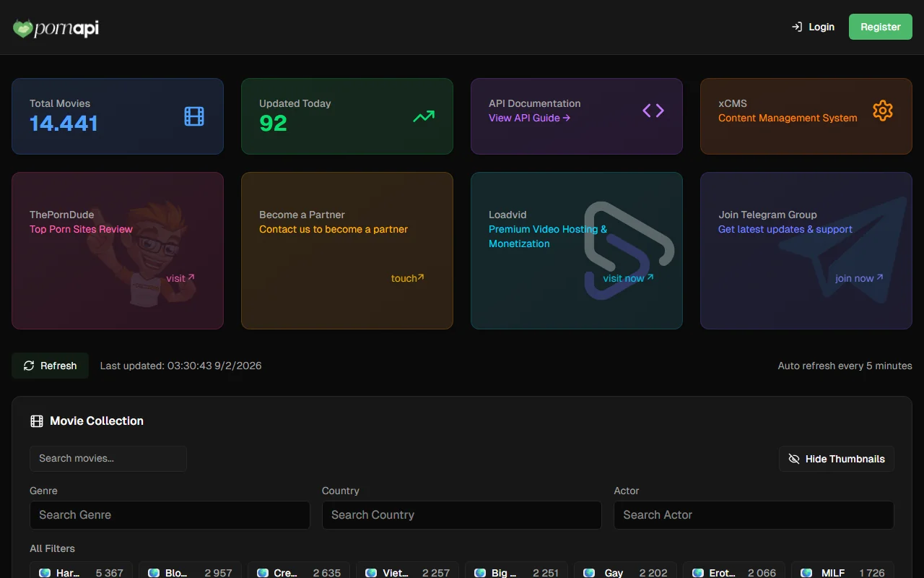This screenshot has height=578, width=924.
Task: Open the Search Genre dropdown
Action: 170,515
